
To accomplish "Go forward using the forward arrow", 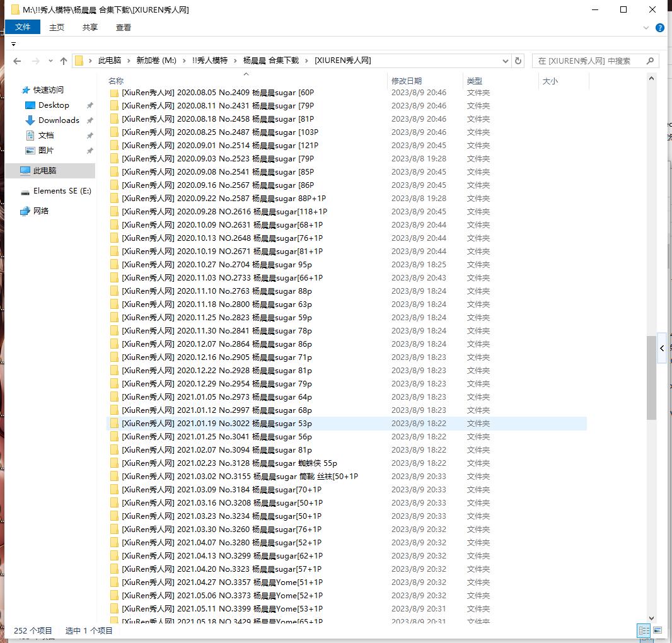I will click(x=35, y=61).
